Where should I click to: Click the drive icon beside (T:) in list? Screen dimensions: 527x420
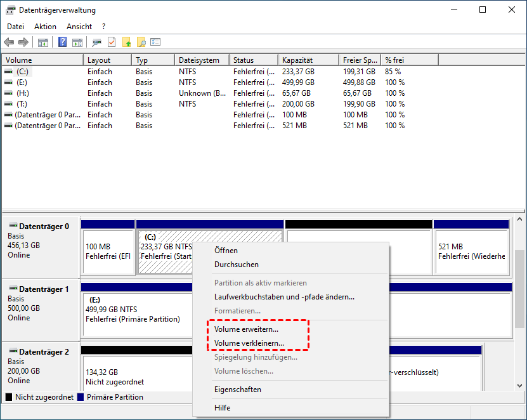(8, 104)
